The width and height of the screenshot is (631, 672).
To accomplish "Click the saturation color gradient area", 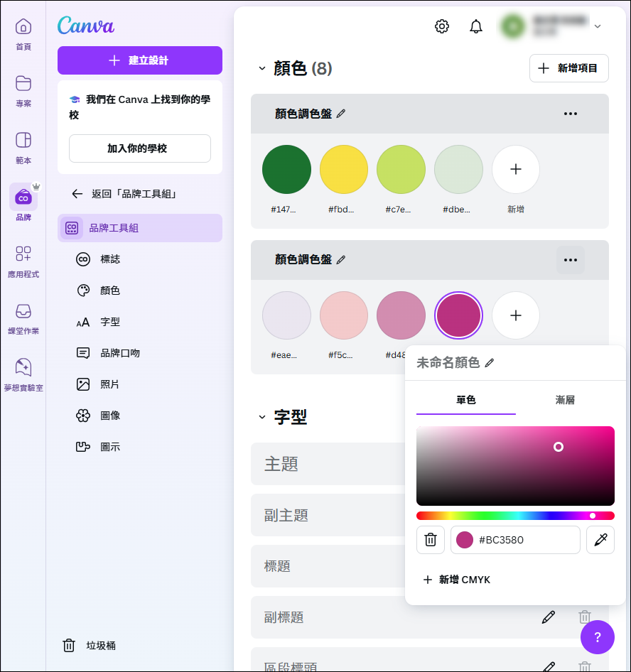I will click(x=515, y=466).
